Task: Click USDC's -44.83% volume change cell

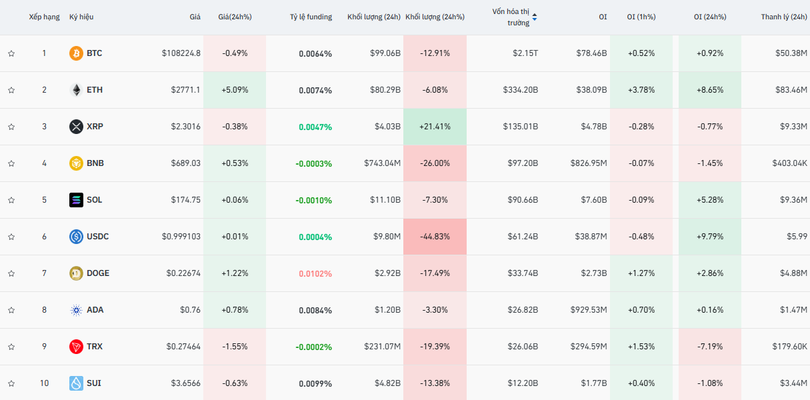Action: pyautogui.click(x=435, y=237)
